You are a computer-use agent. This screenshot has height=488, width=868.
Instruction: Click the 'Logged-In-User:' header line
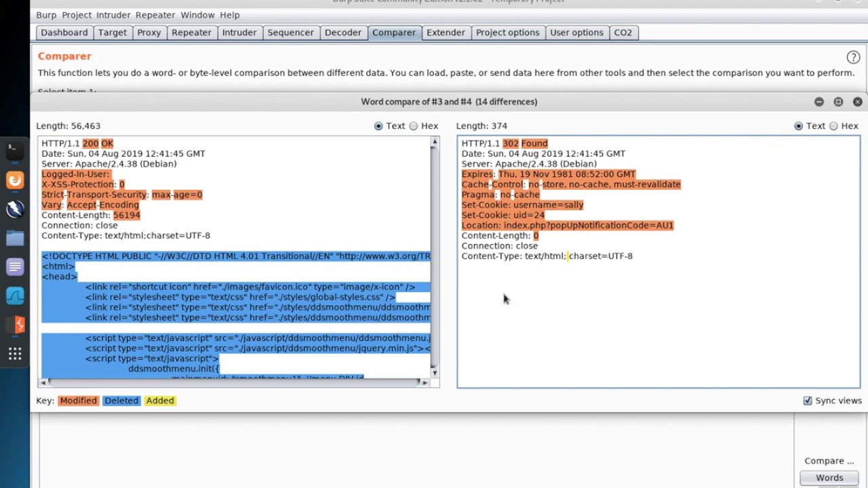[x=75, y=174]
